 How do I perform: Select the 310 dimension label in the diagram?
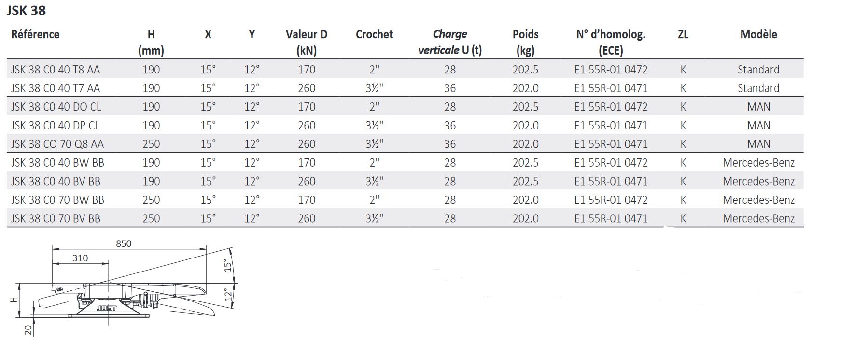(x=80, y=258)
